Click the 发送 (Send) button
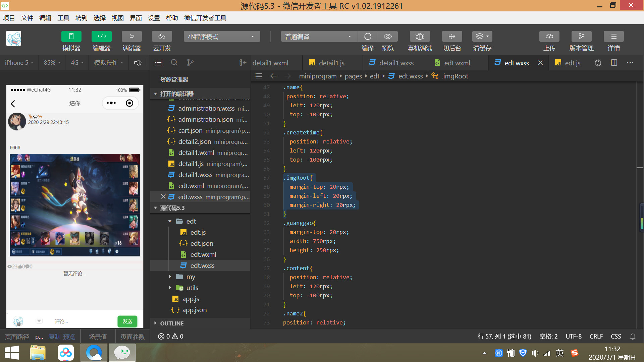The height and width of the screenshot is (362, 644). point(128,322)
